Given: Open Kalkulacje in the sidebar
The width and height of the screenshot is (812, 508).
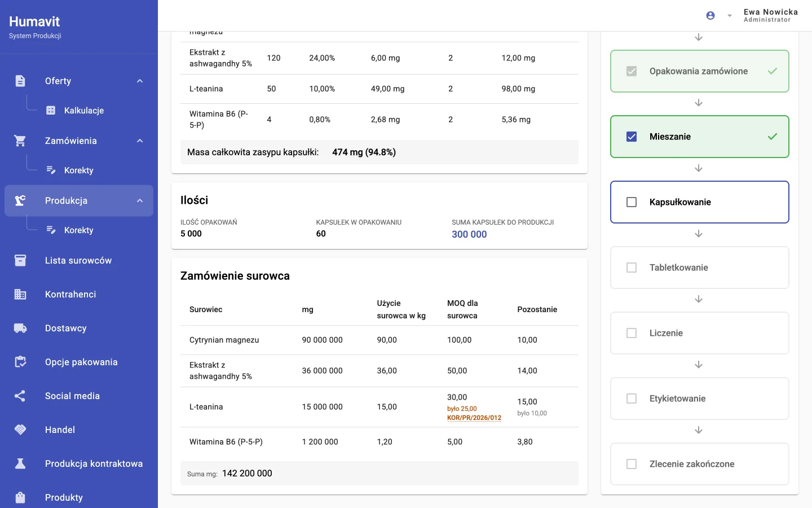Looking at the screenshot, I should (x=84, y=110).
